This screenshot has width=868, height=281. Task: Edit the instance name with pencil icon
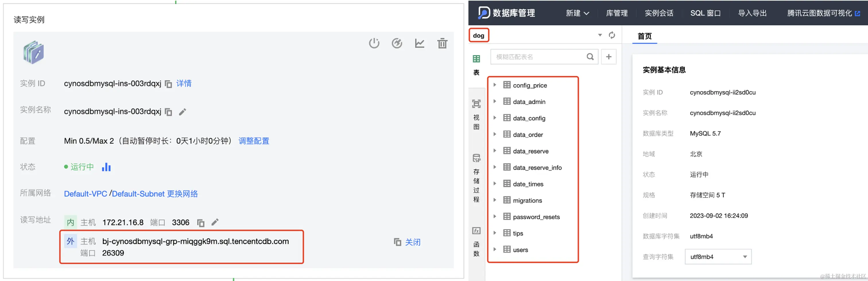tap(182, 112)
